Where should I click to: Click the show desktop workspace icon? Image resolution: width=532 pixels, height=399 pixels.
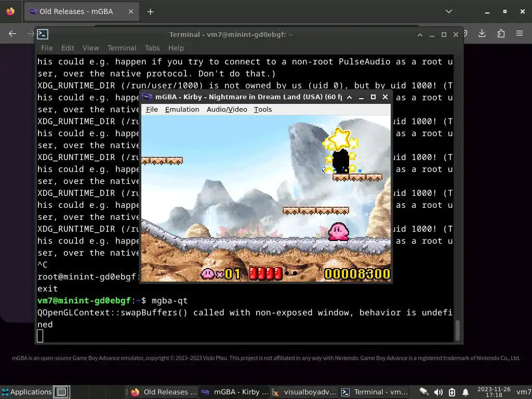[61, 392]
